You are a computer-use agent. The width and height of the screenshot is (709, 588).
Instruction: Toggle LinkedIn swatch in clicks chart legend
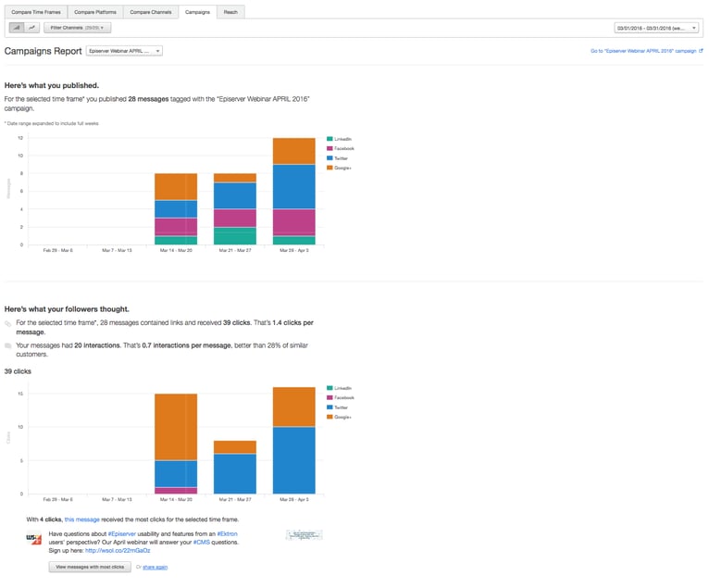(330, 388)
